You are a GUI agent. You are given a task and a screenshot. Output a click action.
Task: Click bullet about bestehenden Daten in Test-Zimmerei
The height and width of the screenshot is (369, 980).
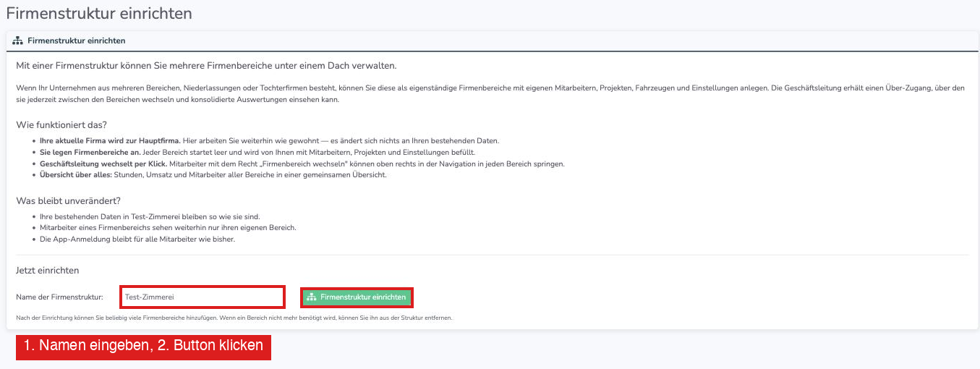pyautogui.click(x=149, y=216)
